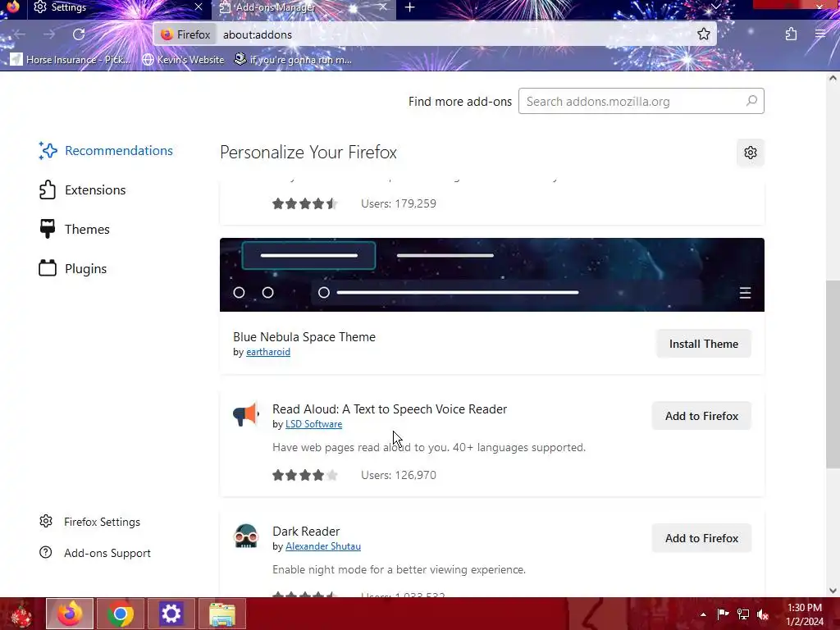Click the muted volume tray icon
Viewport: 840px width, 630px height.
pyautogui.click(x=763, y=614)
